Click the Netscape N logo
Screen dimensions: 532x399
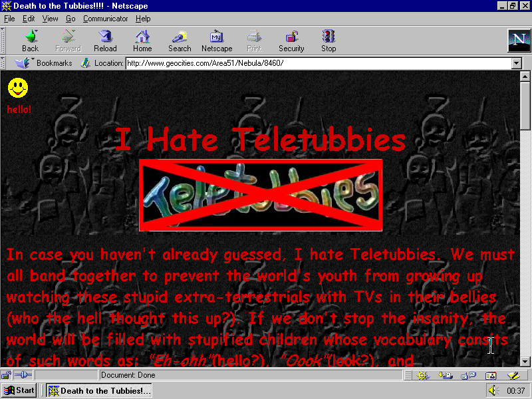519,41
